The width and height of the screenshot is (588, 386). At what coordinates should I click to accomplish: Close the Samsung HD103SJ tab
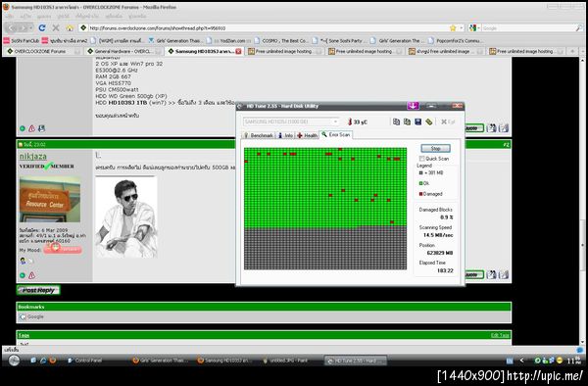pyautogui.click(x=238, y=51)
